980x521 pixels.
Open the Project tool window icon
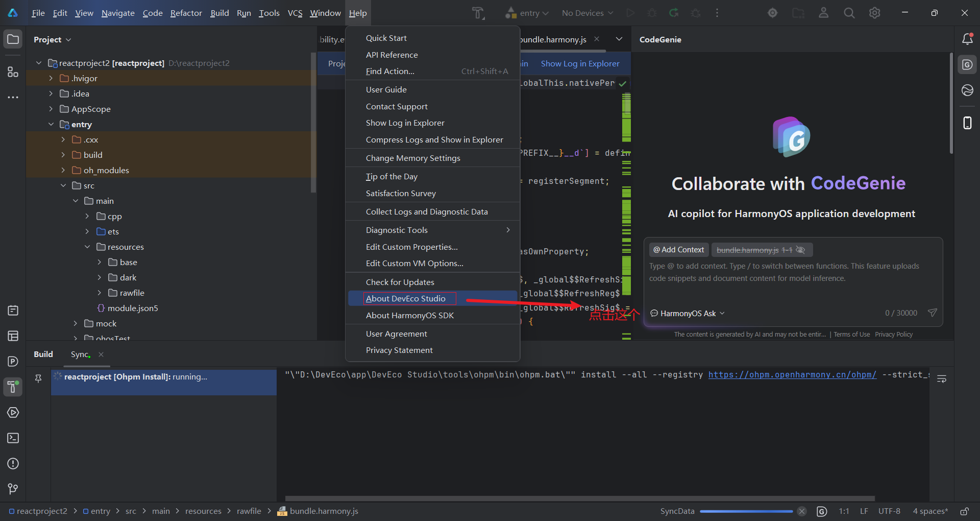13,39
